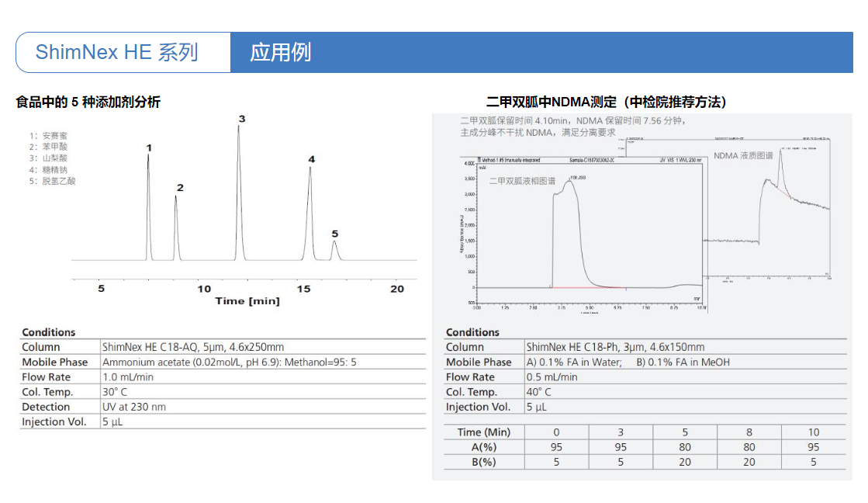Select the ShimNex HE C18-Ph column cell
The width and height of the screenshot is (868, 503).
click(615, 347)
